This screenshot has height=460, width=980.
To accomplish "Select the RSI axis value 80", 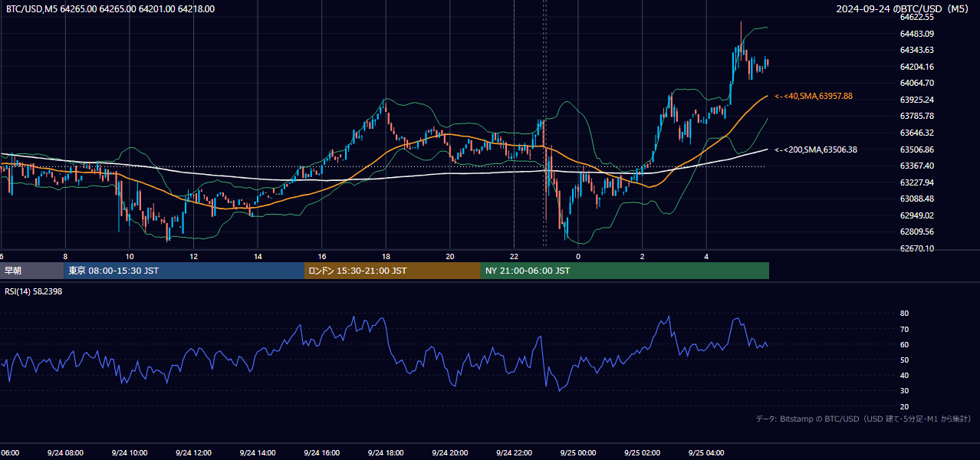I will click(x=904, y=314).
